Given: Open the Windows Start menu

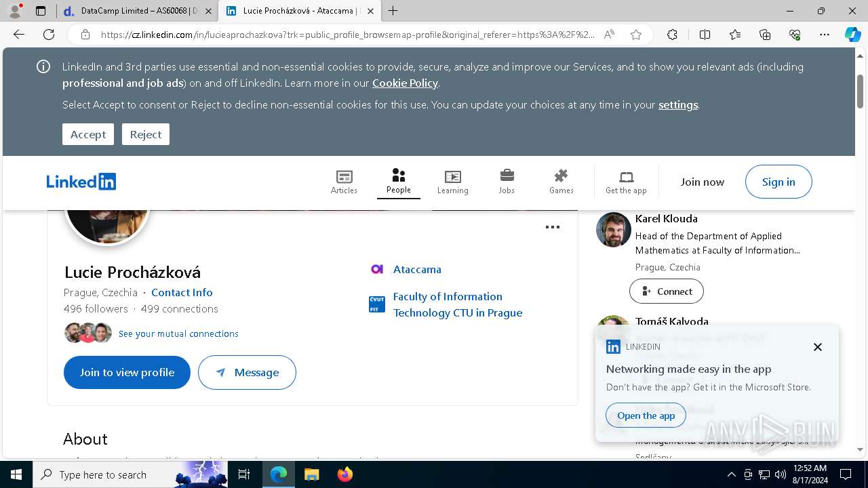Looking at the screenshot, I should 16,474.
